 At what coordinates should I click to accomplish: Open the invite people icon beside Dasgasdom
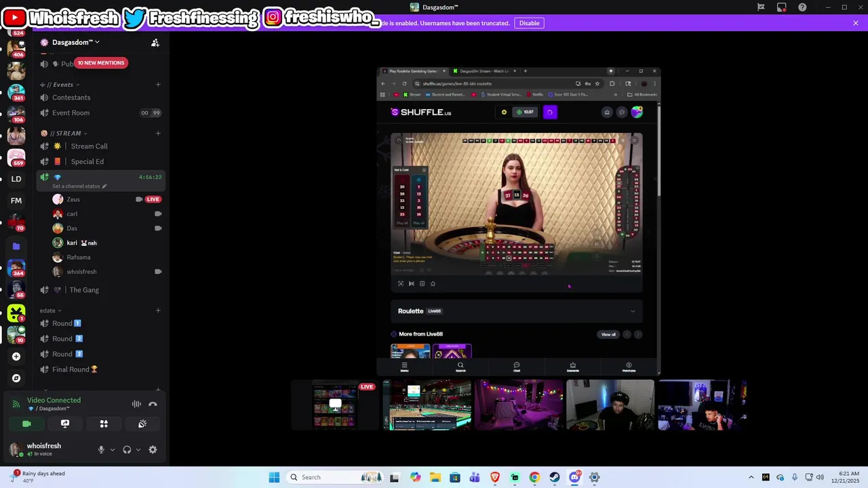[155, 43]
